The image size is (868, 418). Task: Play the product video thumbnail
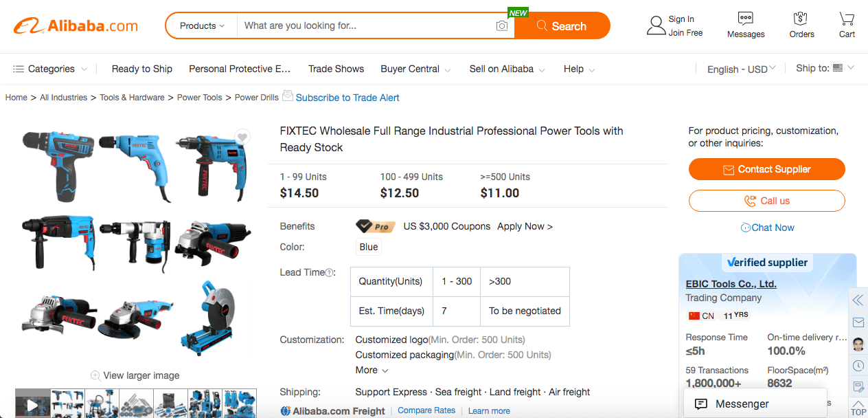coord(32,405)
